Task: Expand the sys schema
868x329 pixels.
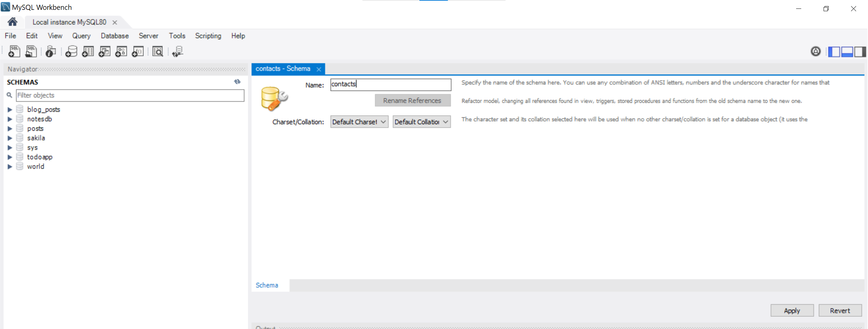Action: 10,148
